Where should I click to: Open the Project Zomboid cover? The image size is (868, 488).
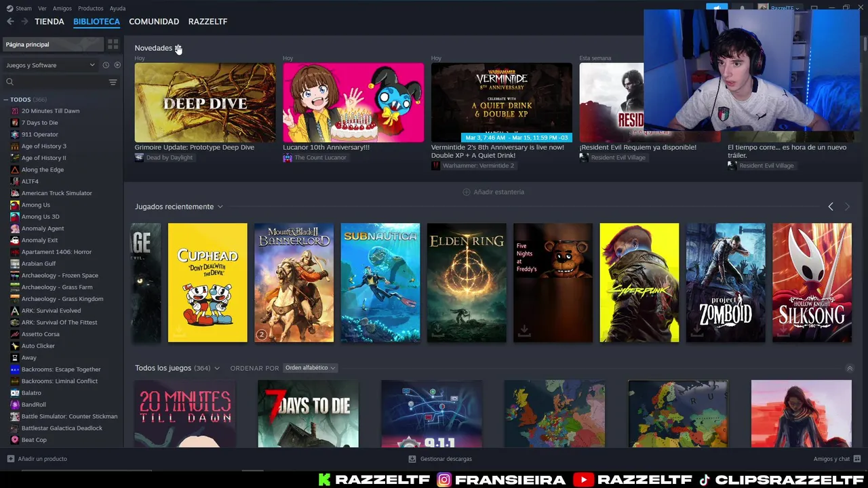726,283
